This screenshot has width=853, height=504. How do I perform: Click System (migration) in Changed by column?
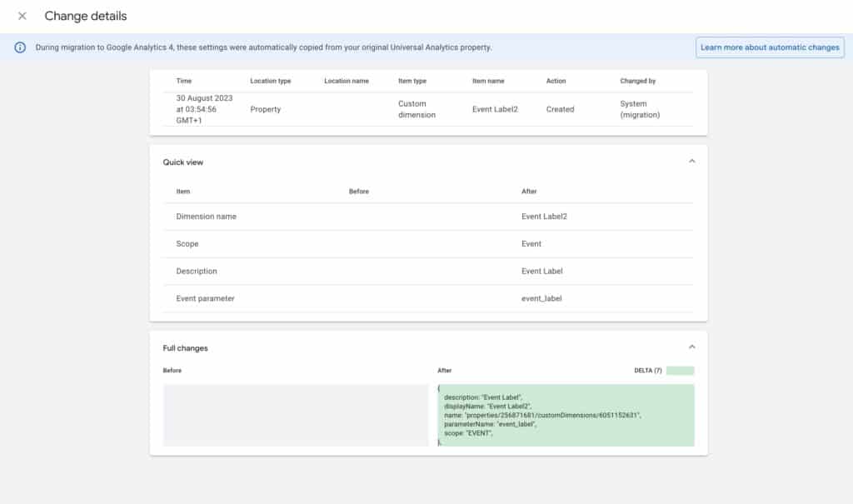point(638,109)
